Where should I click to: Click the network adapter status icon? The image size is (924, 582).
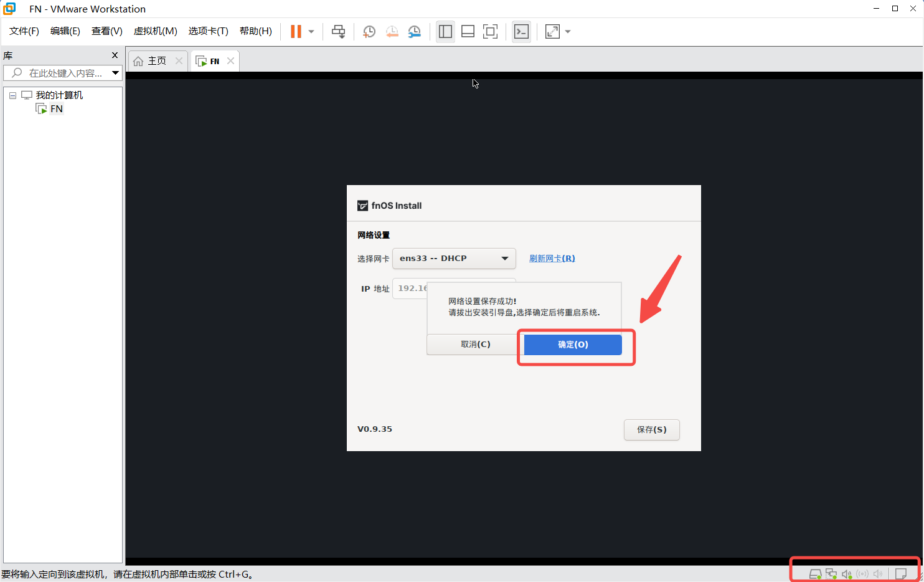coord(831,574)
